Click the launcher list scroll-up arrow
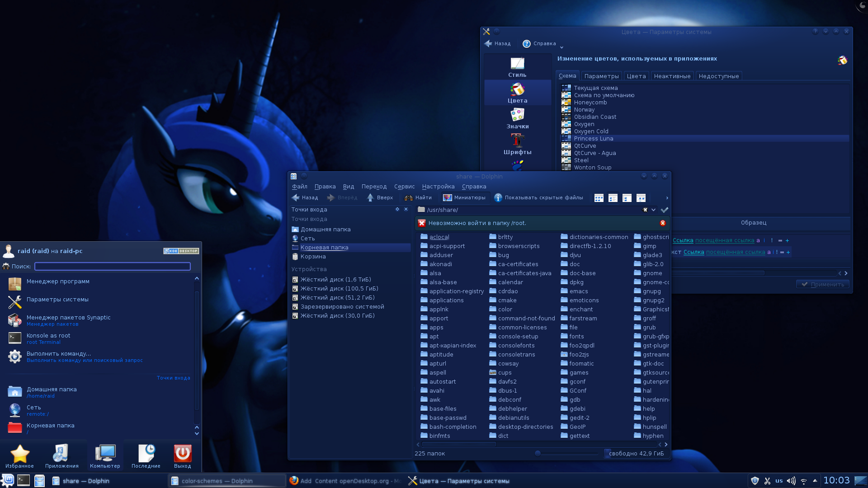Viewport: 868px width, 488px height. click(x=197, y=278)
